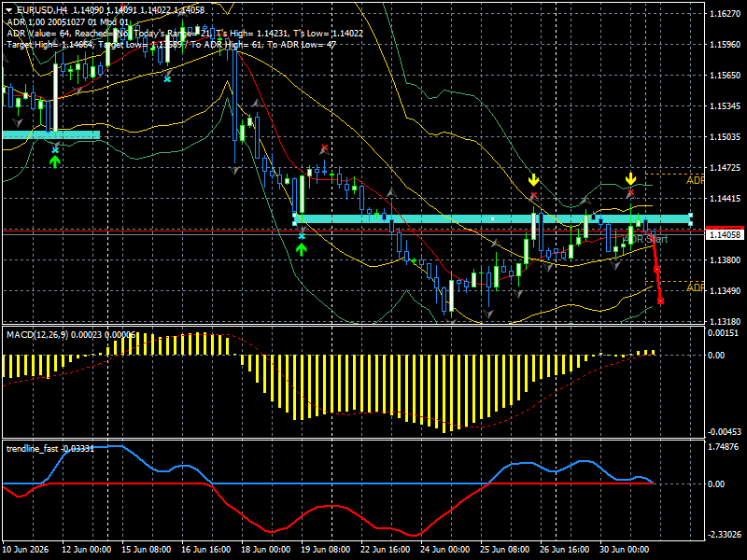
Task: Click the '30 Jun 00:00' time axis label
Action: point(624,550)
